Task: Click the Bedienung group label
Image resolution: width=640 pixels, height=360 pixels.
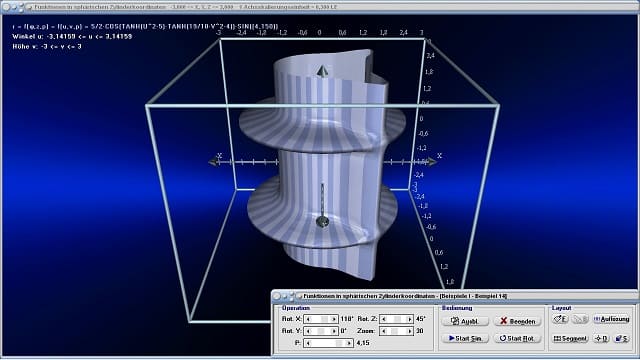Action: (457, 308)
